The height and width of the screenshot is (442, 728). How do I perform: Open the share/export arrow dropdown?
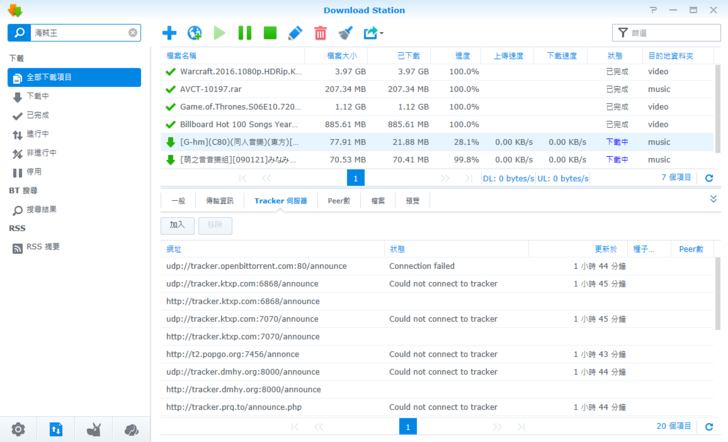coord(374,33)
